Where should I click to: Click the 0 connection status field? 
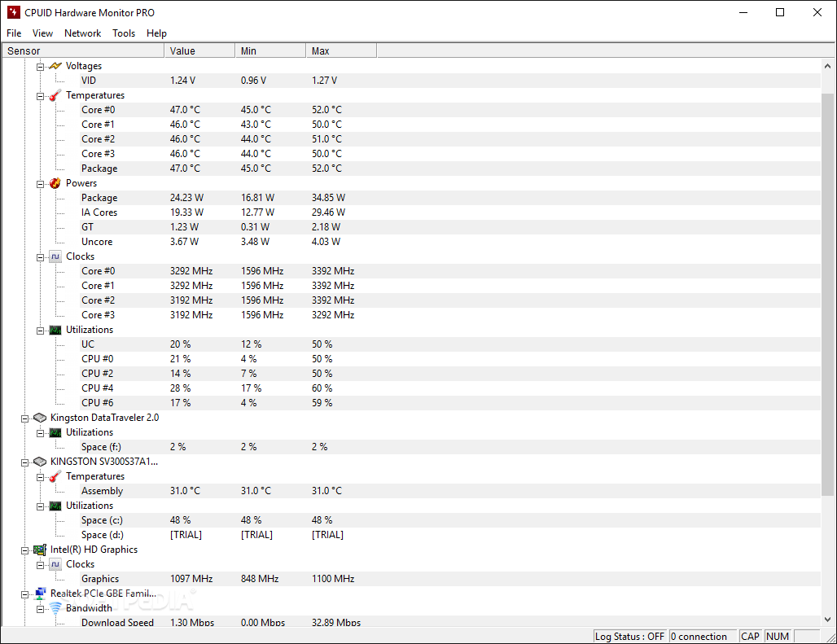pos(702,637)
